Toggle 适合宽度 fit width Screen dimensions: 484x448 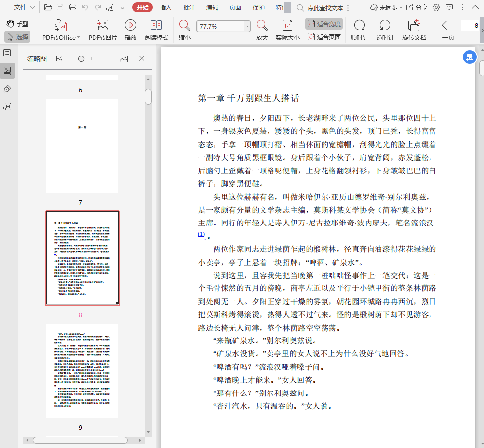(x=324, y=24)
